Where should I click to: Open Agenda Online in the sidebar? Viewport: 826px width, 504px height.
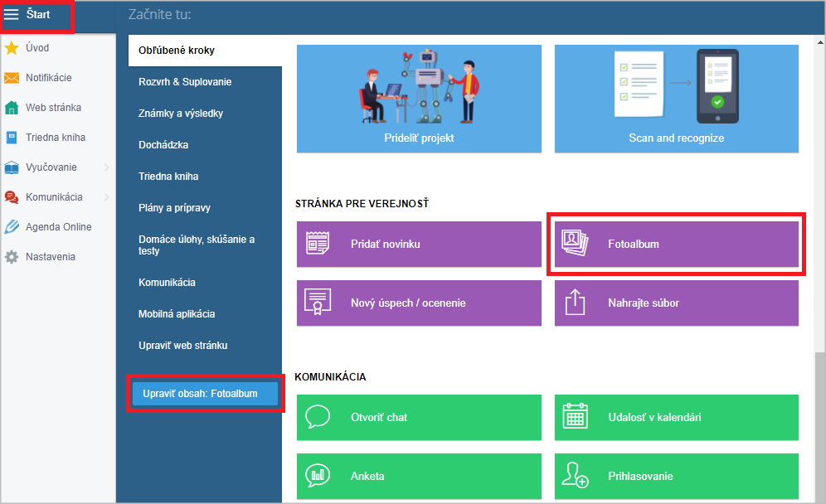coord(58,227)
